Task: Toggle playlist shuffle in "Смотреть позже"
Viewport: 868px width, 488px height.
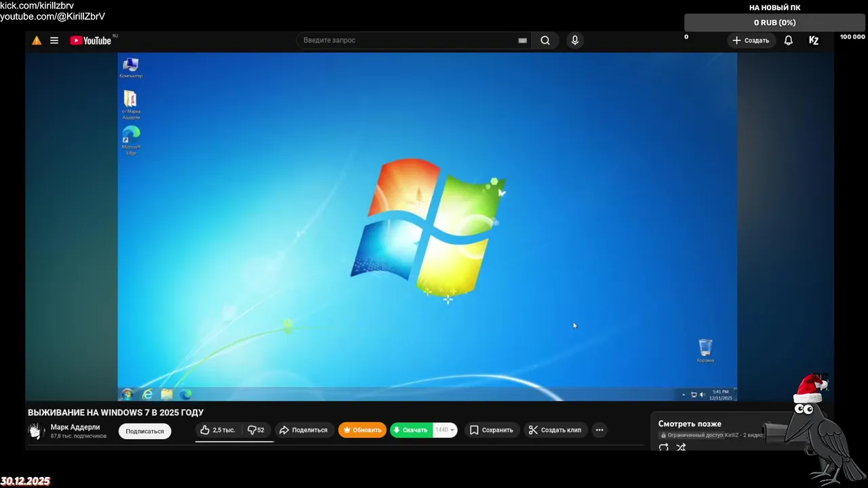Action: pyautogui.click(x=682, y=447)
